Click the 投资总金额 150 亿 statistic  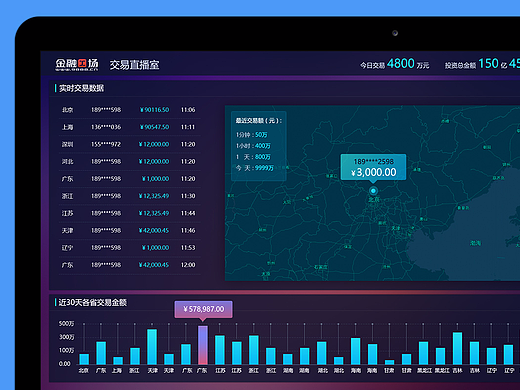point(476,64)
